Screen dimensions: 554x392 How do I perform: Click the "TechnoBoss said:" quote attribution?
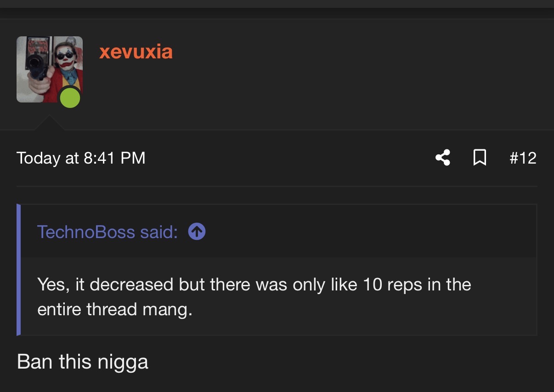click(107, 232)
